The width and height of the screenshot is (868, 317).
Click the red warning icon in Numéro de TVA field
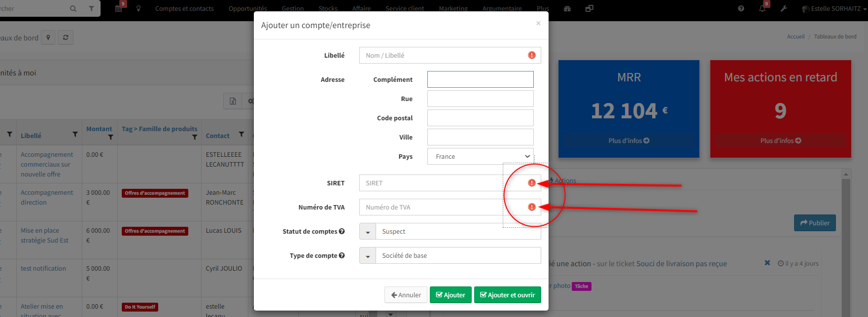click(x=531, y=207)
